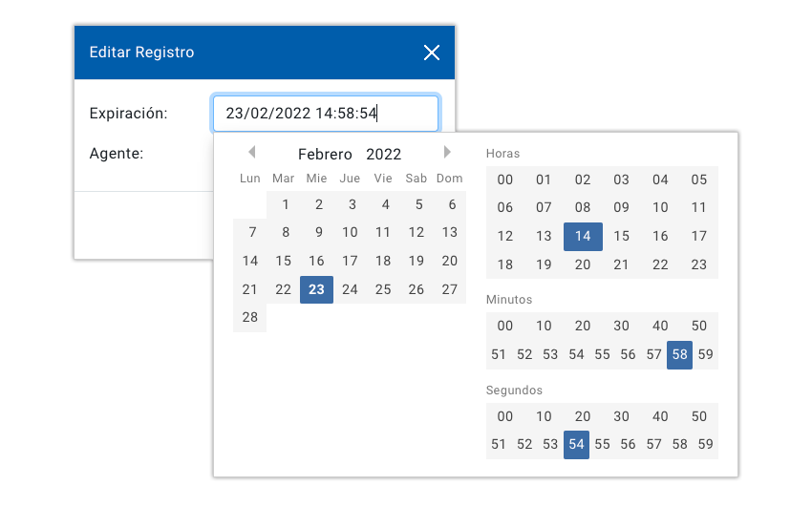Choose day 1 of Febrero
Screen dimensions: 812x507
[x=286, y=204]
